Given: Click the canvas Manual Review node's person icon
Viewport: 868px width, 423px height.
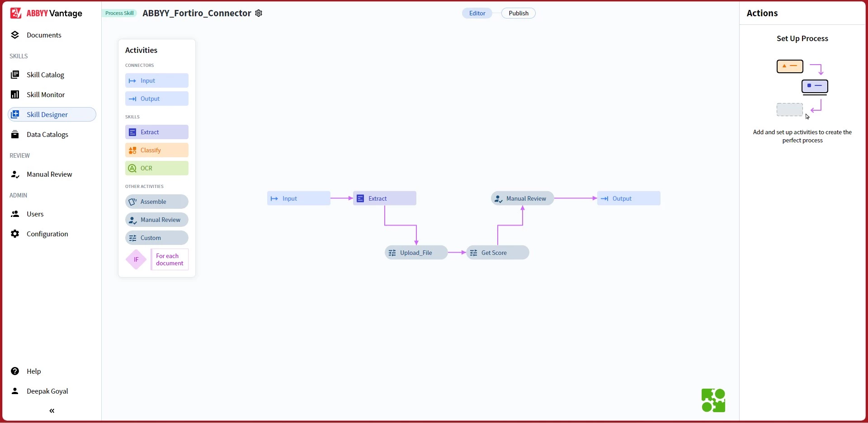Looking at the screenshot, I should tap(498, 199).
